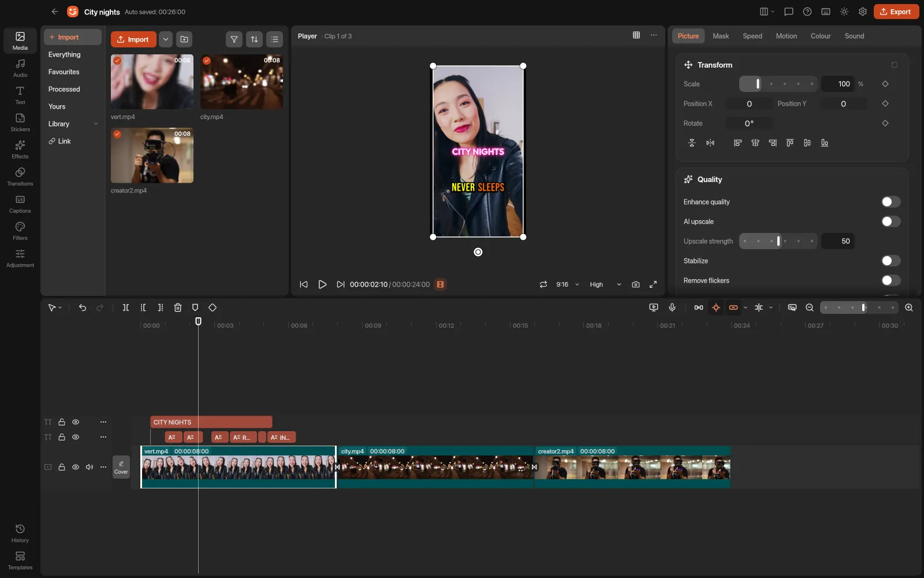Toggle Enhance quality switch
Viewport: 924px width, 578px height.
(x=891, y=202)
